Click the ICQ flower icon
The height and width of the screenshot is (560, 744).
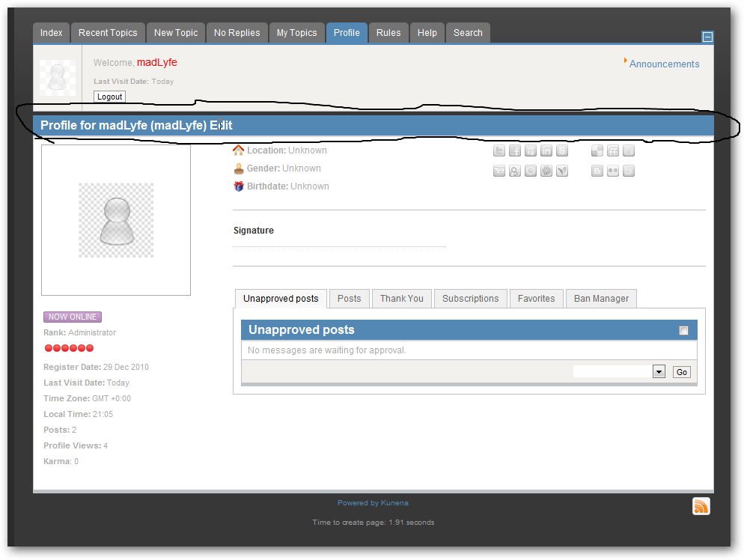click(x=546, y=171)
